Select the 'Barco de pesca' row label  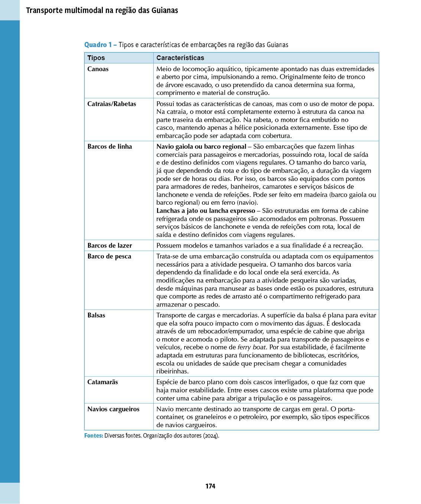[110, 256]
